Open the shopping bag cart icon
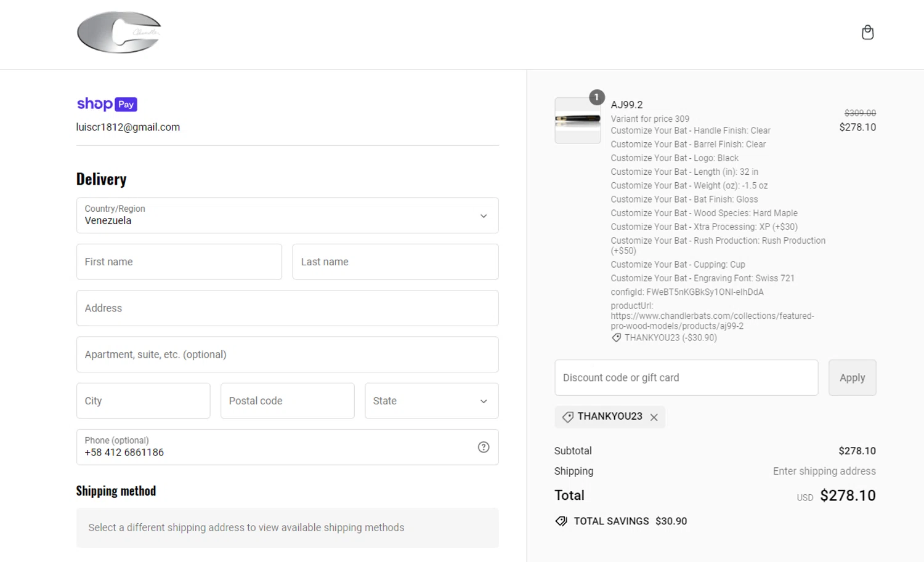 tap(867, 32)
